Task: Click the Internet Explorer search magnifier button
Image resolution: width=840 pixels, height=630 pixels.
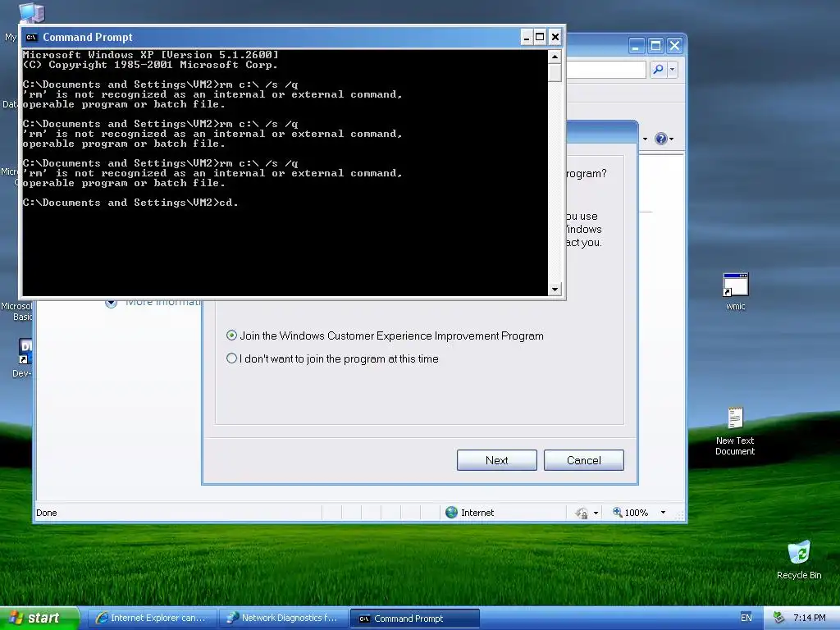Action: [x=658, y=69]
